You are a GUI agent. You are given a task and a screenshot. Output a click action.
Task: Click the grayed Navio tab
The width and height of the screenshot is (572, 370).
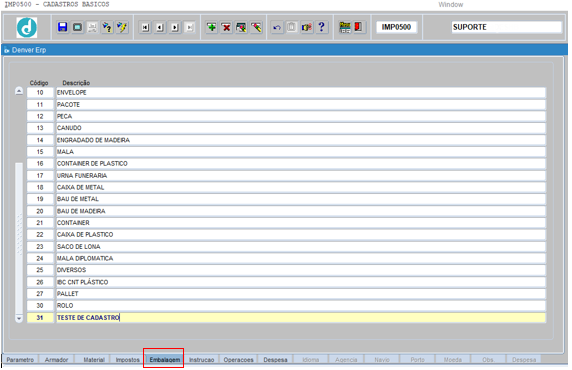[382, 359]
